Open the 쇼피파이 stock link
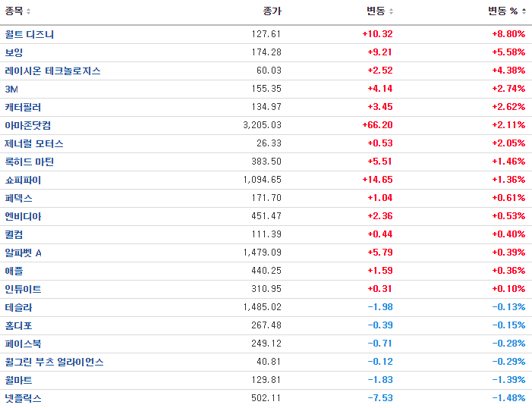The width and height of the screenshot is (532, 408). point(23,180)
